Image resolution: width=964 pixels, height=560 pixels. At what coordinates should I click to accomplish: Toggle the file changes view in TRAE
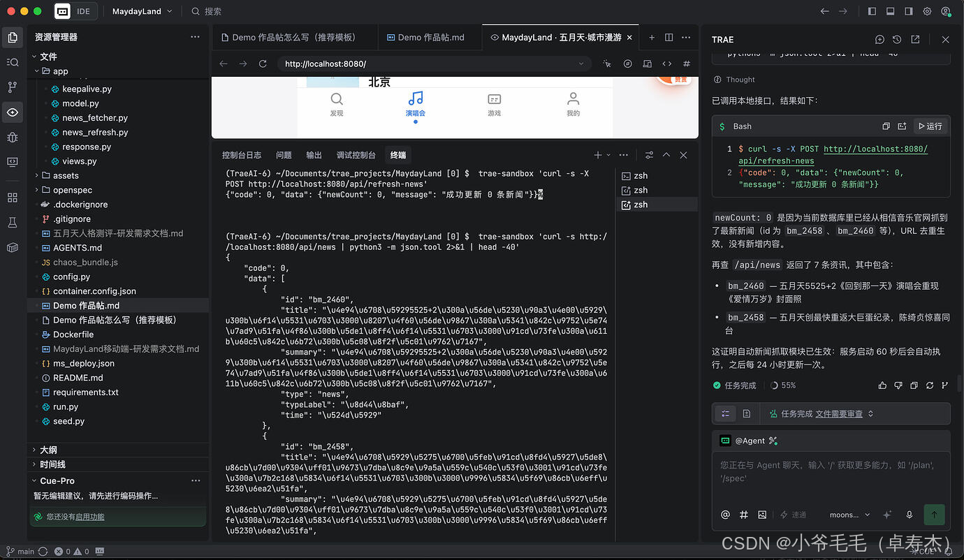(x=746, y=413)
